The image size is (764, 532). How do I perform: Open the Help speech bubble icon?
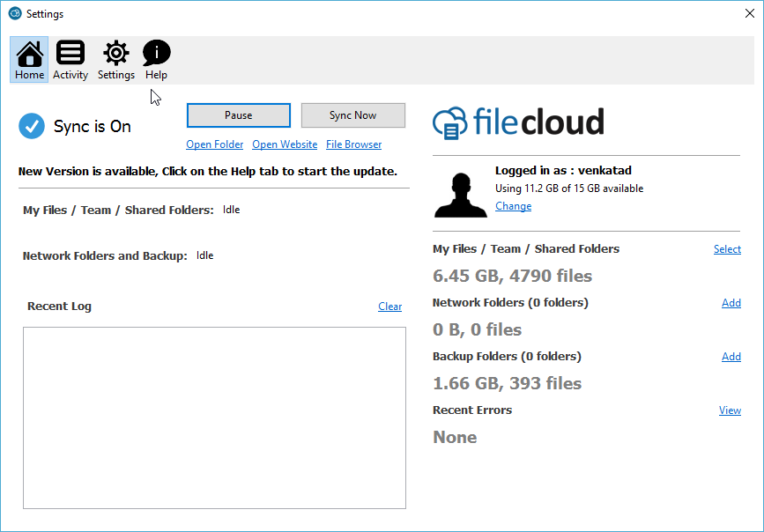pyautogui.click(x=156, y=53)
